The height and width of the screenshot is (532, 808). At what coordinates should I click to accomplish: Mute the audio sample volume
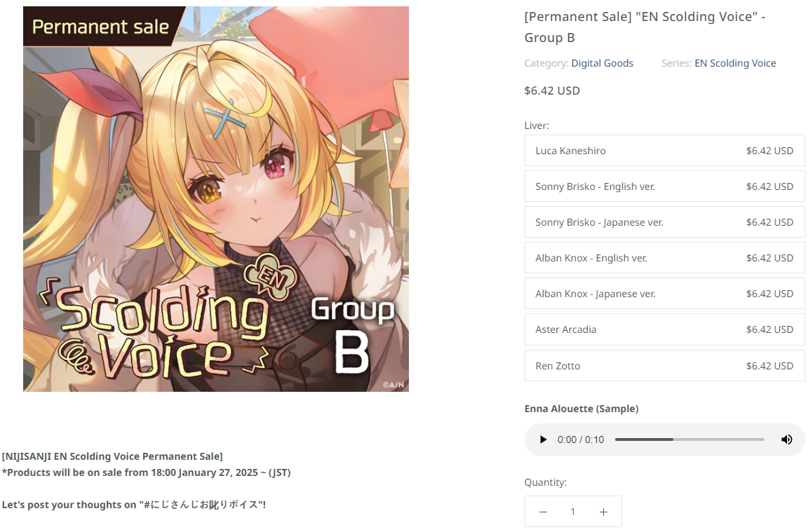(x=786, y=439)
